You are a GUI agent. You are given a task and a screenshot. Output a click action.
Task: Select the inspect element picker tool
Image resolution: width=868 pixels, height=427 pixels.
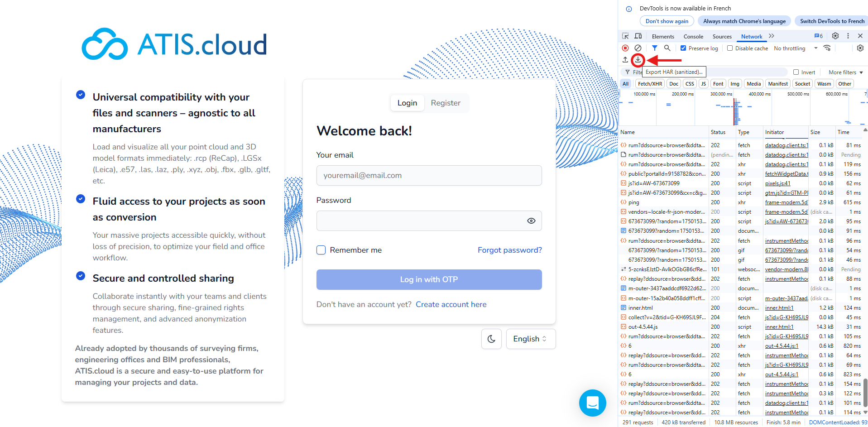[x=625, y=36]
